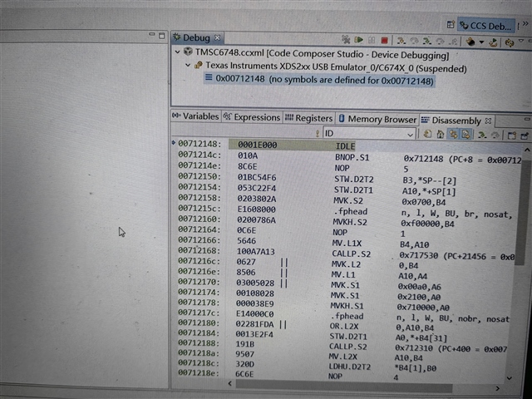The height and width of the screenshot is (399, 532).
Task: Click the Open Perspective icon
Action: click(451, 25)
